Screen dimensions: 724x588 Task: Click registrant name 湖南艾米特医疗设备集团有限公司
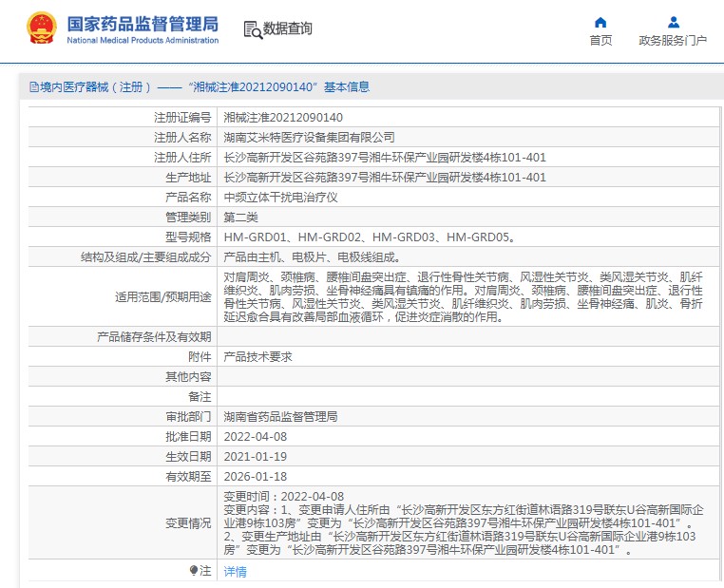click(x=309, y=138)
